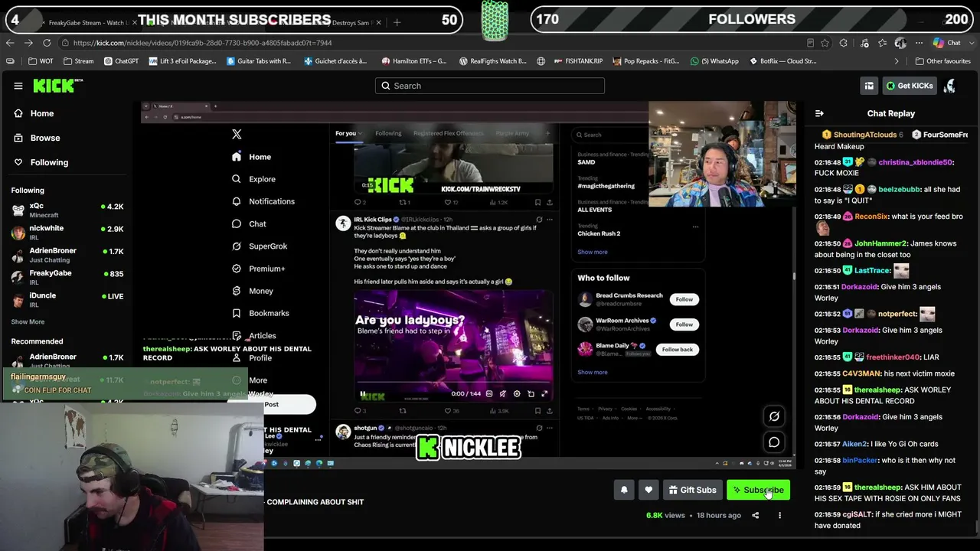Image resolution: width=980 pixels, height=551 pixels.
Task: Collapse the Chat Replay panel arrow icon
Action: point(819,113)
